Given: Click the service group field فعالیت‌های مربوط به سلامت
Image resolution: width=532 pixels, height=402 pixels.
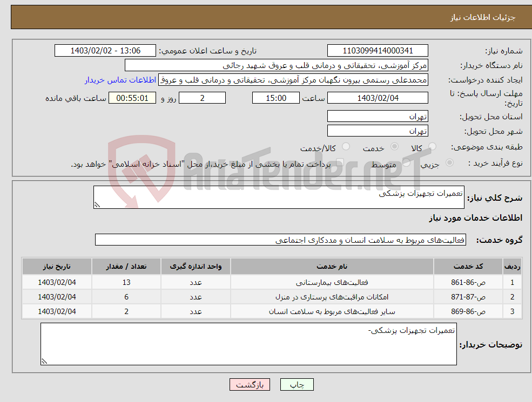Looking at the screenshot, I should (281, 240).
